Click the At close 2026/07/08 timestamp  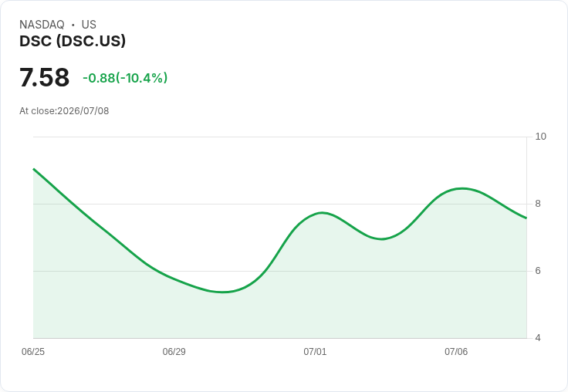64,111
